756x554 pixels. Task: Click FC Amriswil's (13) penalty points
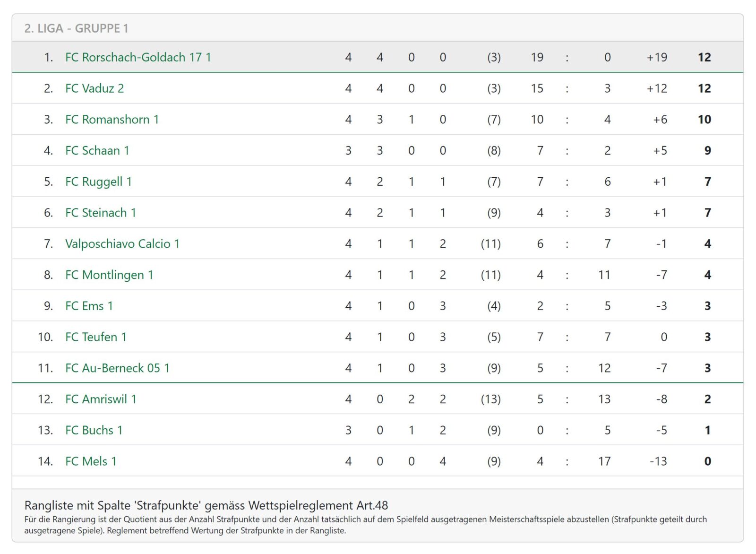click(x=491, y=400)
